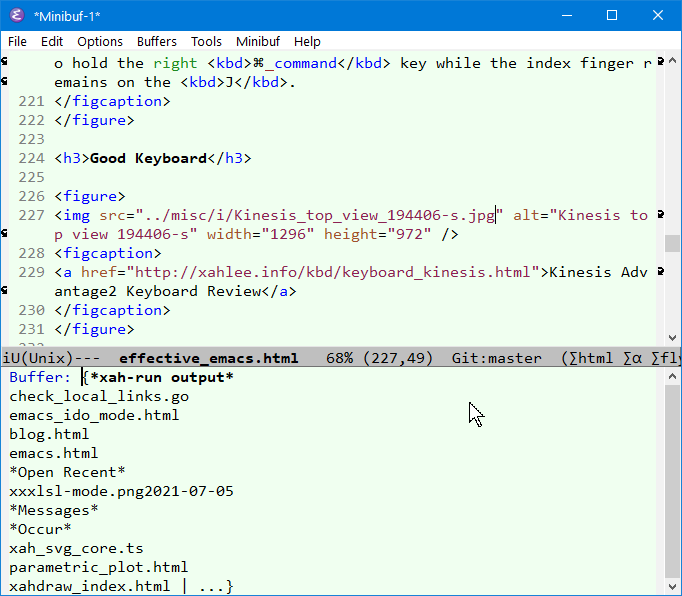Click the editor scrollbar up arrow
The width and height of the screenshot is (682, 596).
click(x=672, y=61)
